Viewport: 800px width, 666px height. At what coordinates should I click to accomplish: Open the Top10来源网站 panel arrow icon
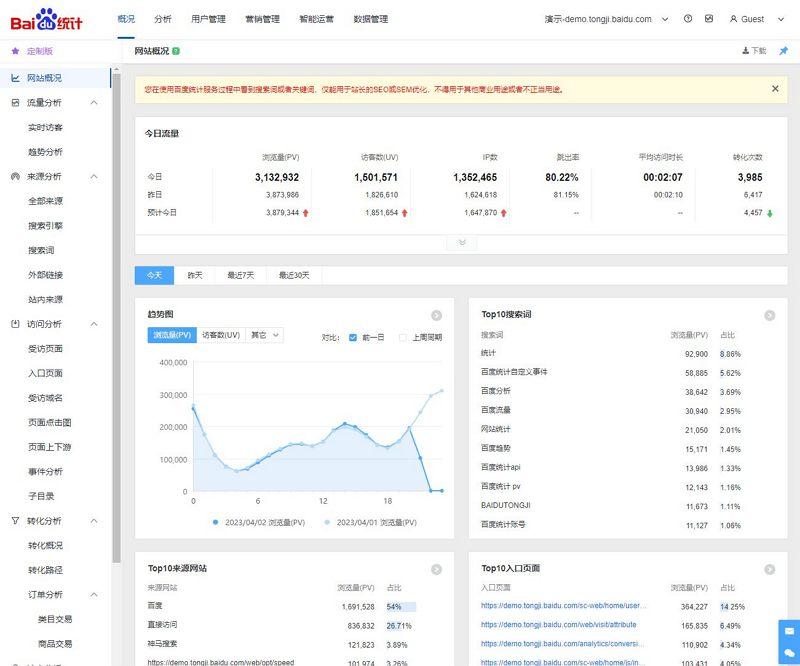[x=436, y=569]
